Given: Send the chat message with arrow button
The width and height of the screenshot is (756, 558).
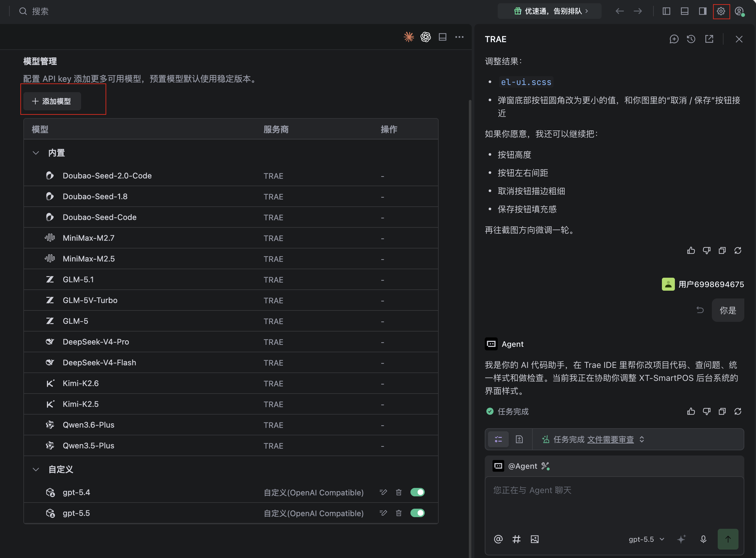Looking at the screenshot, I should pos(728,539).
